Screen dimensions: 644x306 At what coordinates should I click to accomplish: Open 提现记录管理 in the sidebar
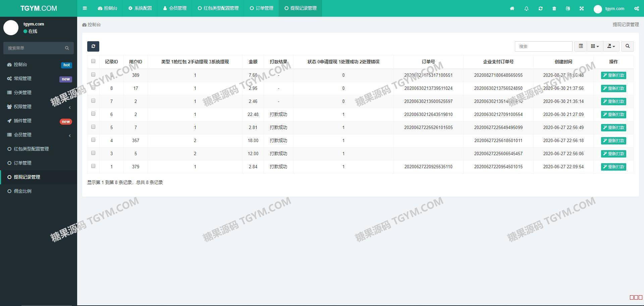(x=39, y=177)
